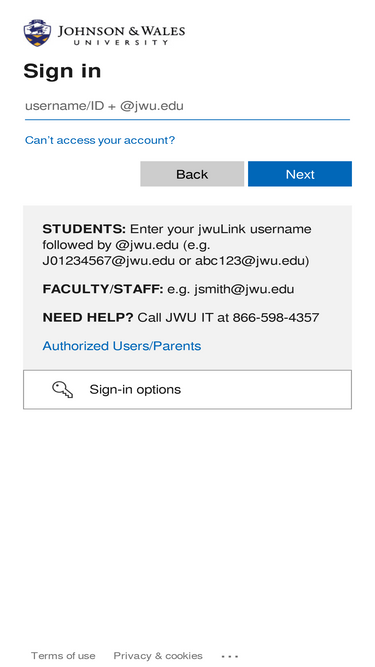Open the Can't access your account link
The image size is (375, 667).
tap(100, 140)
